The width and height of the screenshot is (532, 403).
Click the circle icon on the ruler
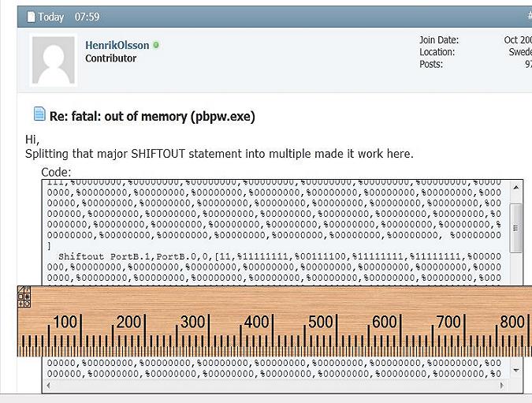coord(27,304)
